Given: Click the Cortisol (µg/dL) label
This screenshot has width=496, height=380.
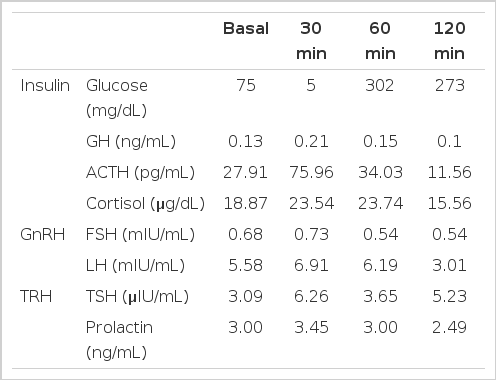Looking at the screenshot, I should (x=145, y=204).
